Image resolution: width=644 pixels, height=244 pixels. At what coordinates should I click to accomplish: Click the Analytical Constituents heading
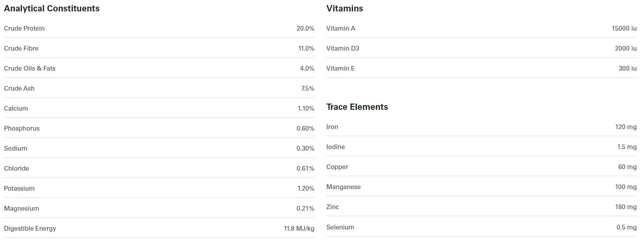pyautogui.click(x=52, y=9)
